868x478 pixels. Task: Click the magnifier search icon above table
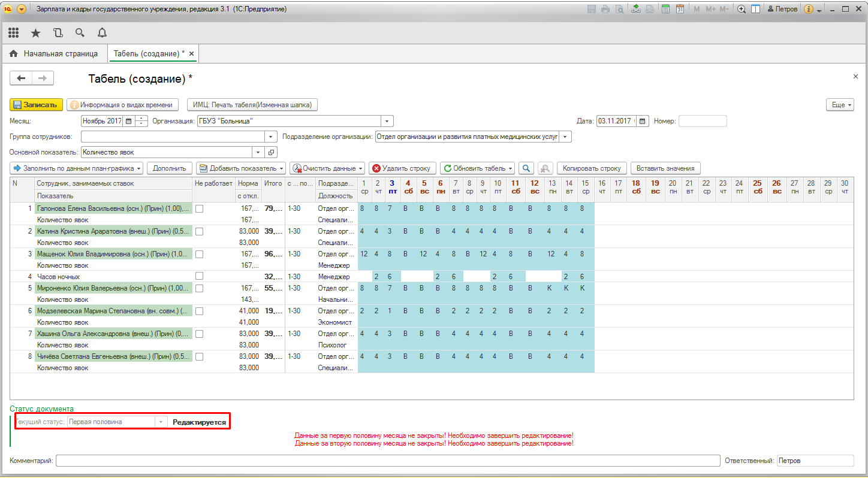pyautogui.click(x=526, y=168)
